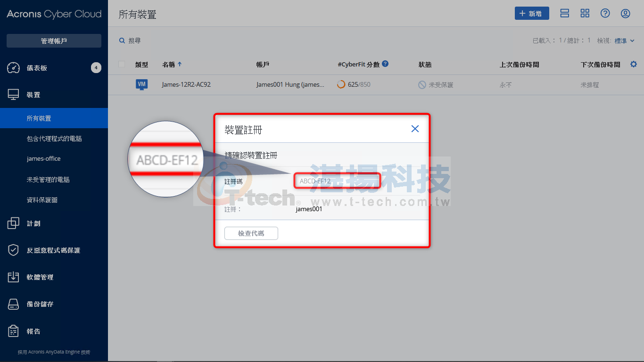Click the 管理帳戶 button

pyautogui.click(x=54, y=41)
